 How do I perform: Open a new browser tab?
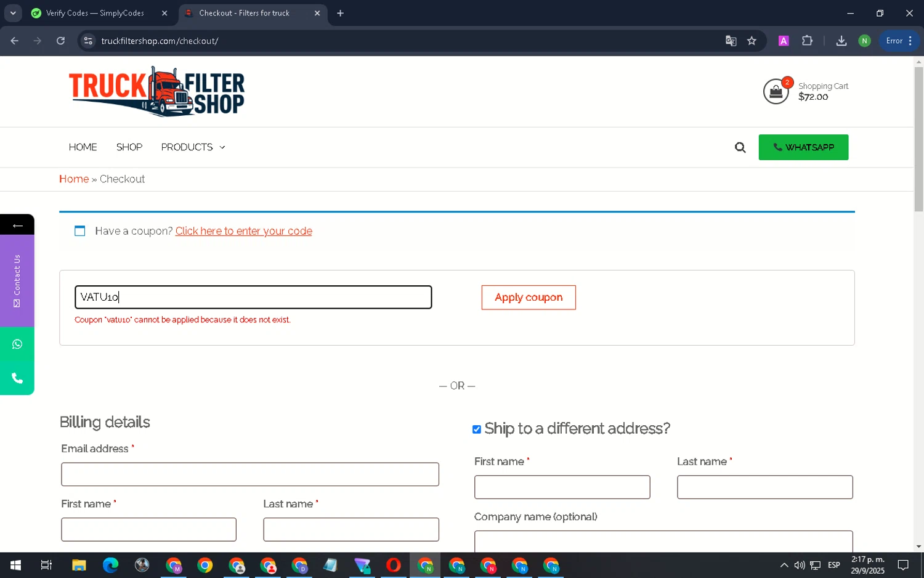(340, 13)
